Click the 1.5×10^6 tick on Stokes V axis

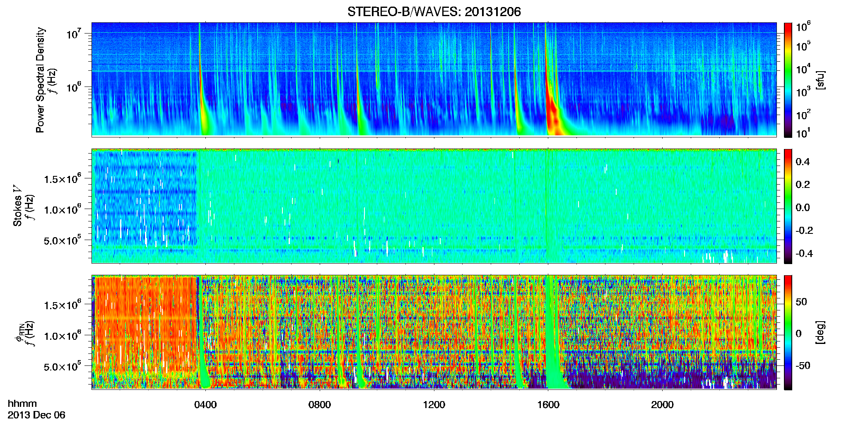point(63,179)
